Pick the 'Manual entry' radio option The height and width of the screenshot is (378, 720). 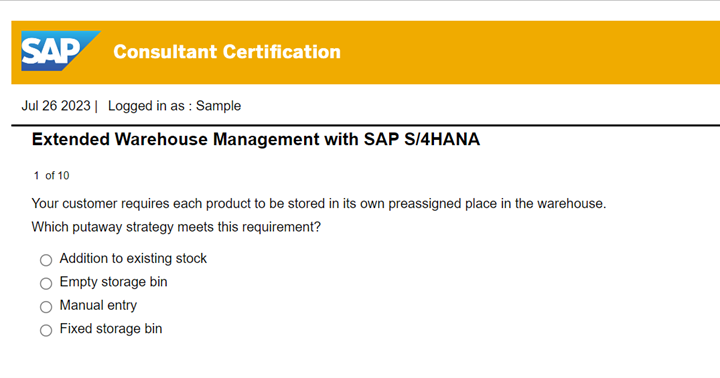pyautogui.click(x=46, y=307)
